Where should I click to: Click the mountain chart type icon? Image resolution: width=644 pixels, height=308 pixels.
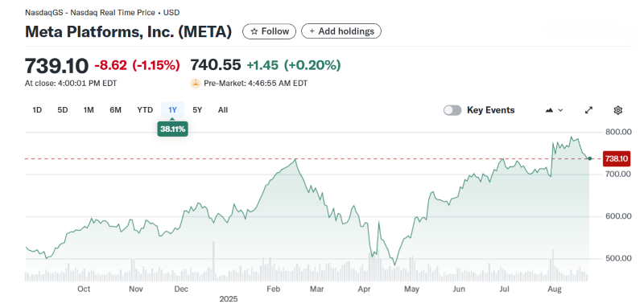[549, 110]
